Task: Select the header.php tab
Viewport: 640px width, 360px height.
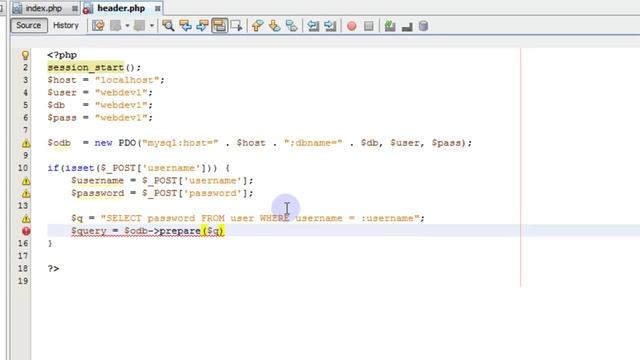Action: point(121,8)
